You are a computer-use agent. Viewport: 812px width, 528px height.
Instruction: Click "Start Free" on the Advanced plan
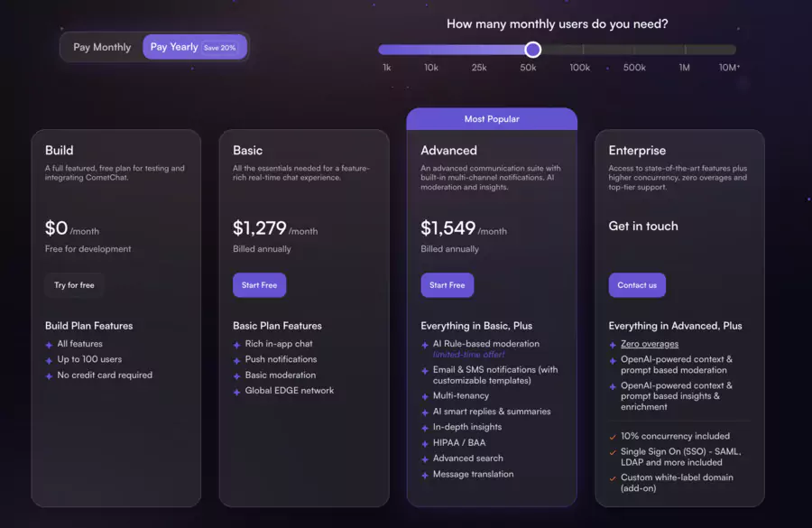click(x=447, y=284)
